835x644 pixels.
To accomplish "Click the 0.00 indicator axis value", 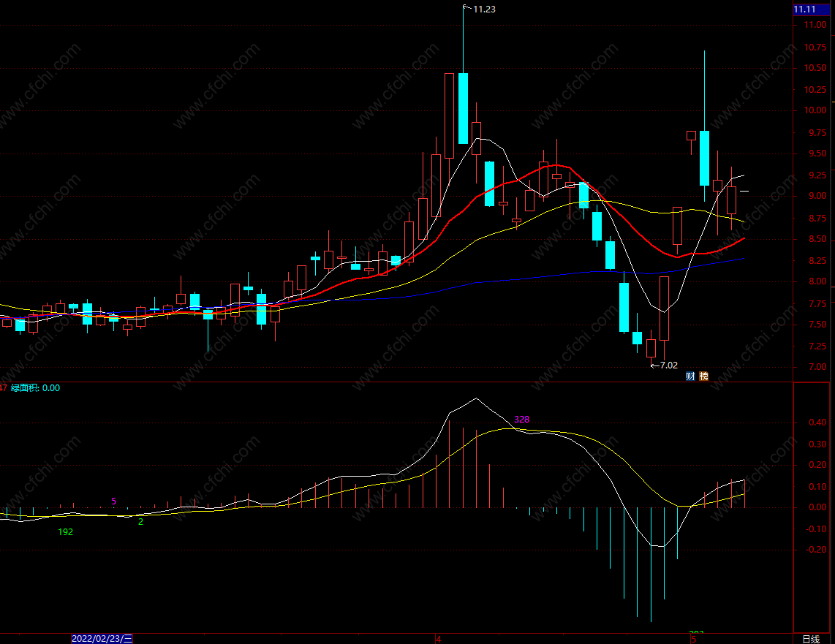I will pos(817,508).
